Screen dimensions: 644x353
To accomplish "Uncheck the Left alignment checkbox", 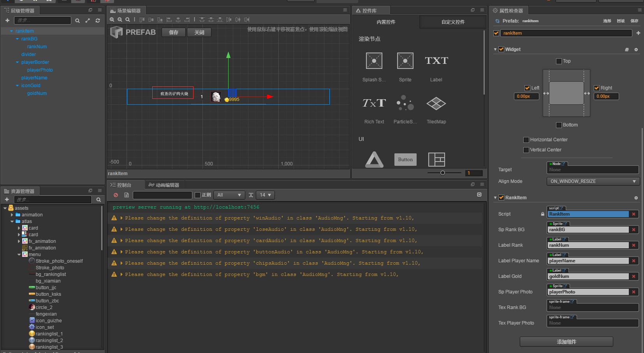I will tap(527, 88).
